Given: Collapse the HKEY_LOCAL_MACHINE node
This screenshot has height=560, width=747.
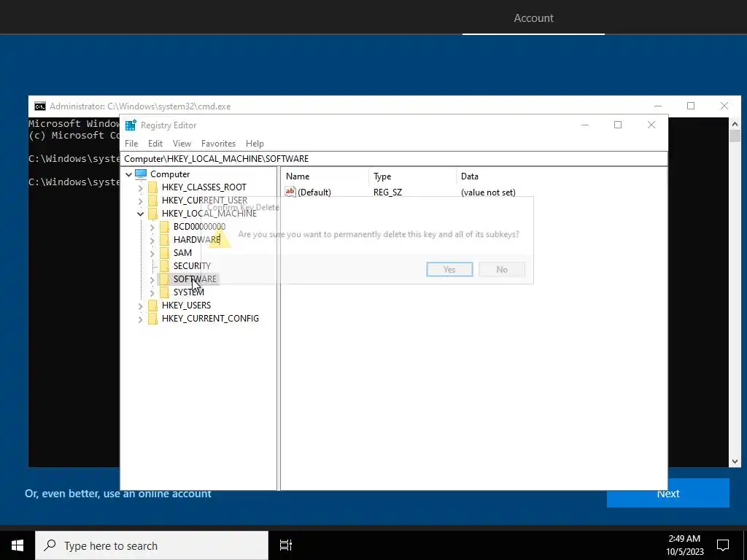Looking at the screenshot, I should pos(141,214).
